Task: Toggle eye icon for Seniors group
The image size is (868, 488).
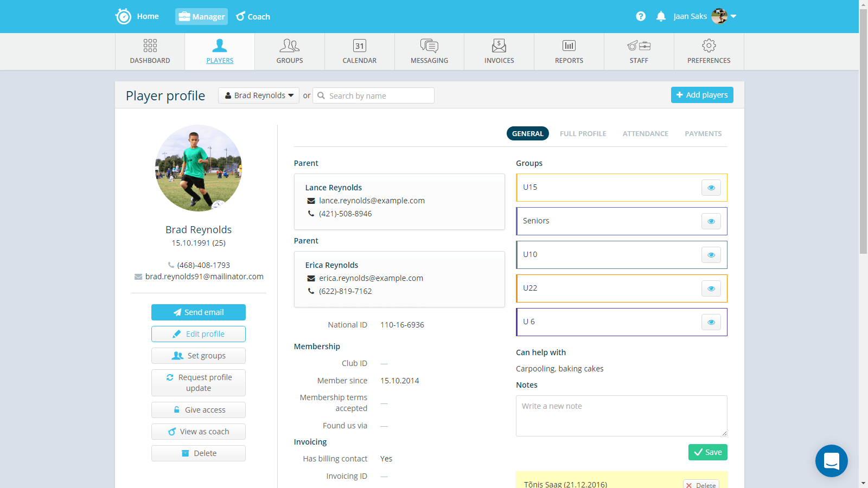Action: click(x=711, y=221)
